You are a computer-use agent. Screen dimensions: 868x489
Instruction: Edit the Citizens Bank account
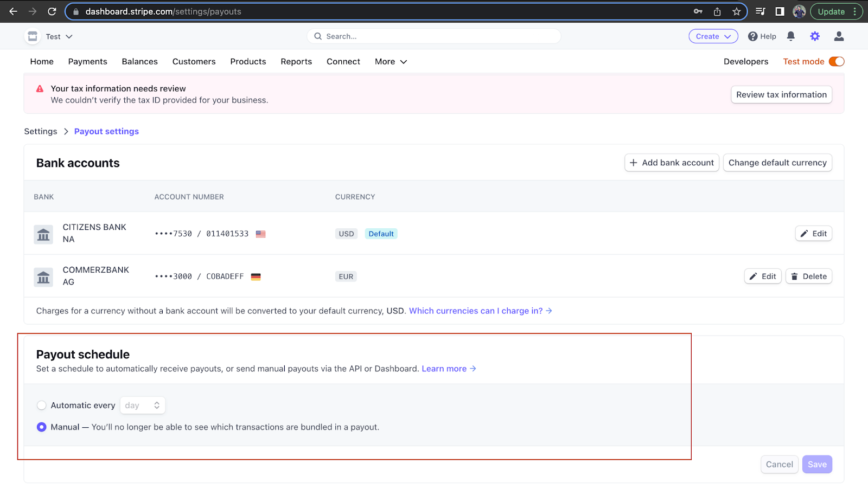click(813, 234)
